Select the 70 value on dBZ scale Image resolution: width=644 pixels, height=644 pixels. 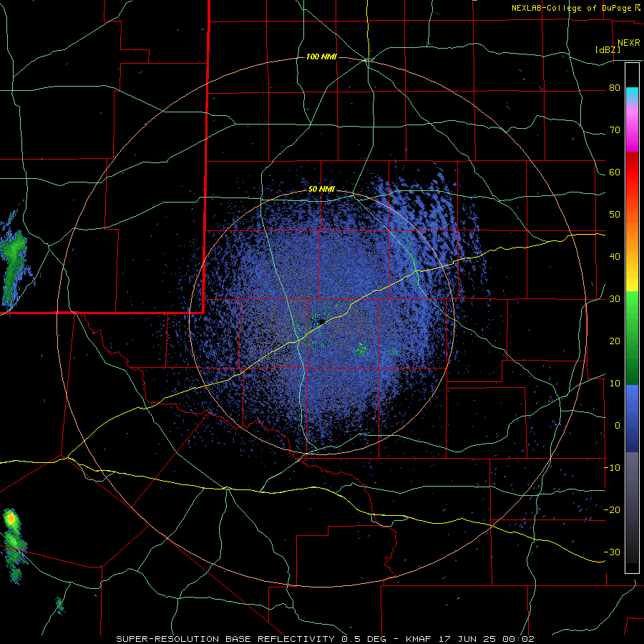615,130
